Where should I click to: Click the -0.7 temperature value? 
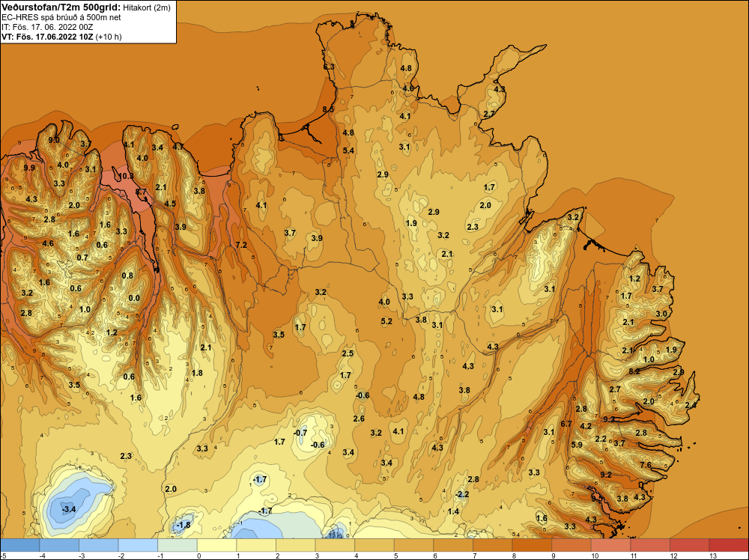300,433
